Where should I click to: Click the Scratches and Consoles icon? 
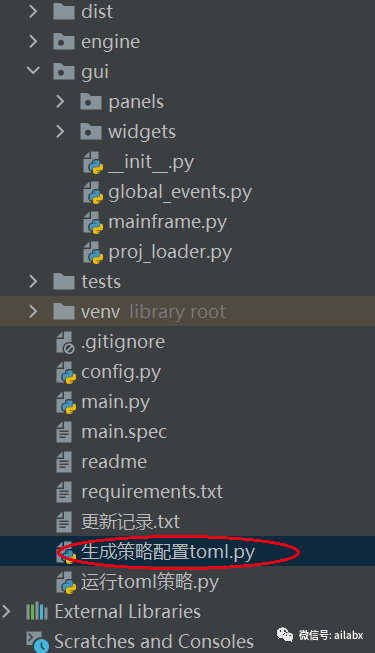coord(38,641)
